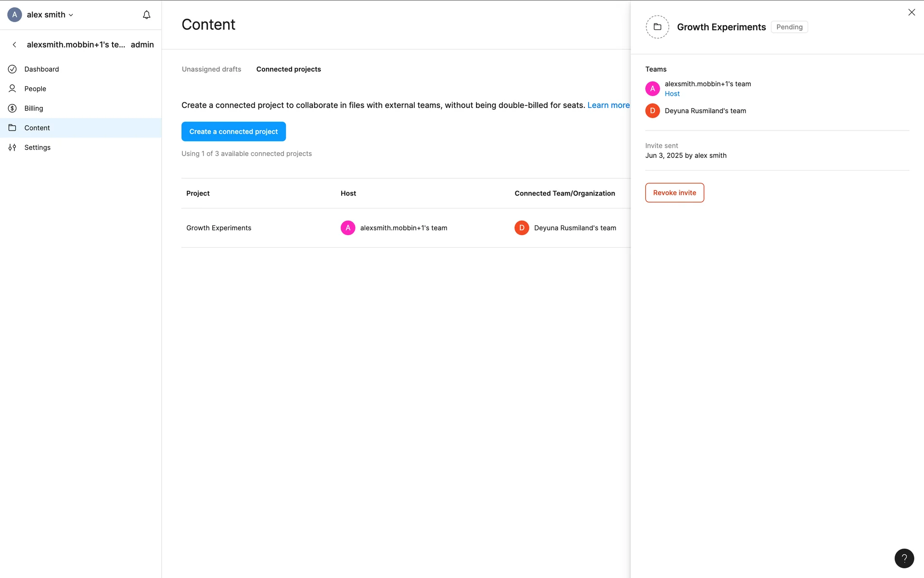Click the Revoke invite button
924x578 pixels.
(674, 193)
